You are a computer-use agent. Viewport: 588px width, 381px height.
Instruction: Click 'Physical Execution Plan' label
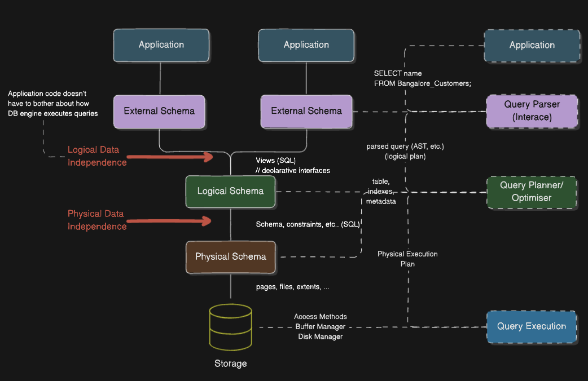click(x=407, y=259)
